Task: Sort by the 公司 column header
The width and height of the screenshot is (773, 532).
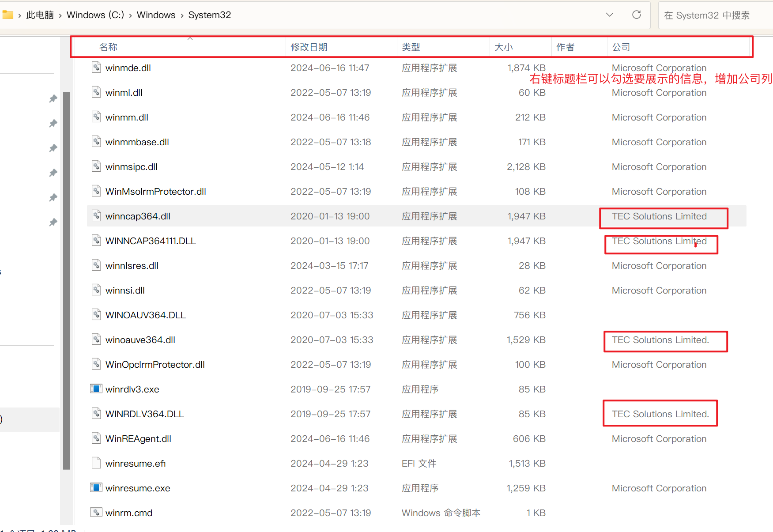Action: [621, 47]
